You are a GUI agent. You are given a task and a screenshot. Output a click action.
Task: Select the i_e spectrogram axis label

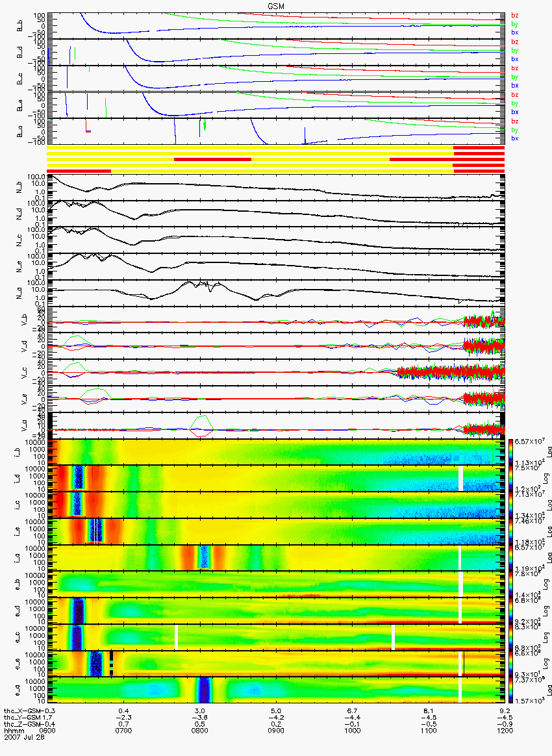click(x=16, y=531)
